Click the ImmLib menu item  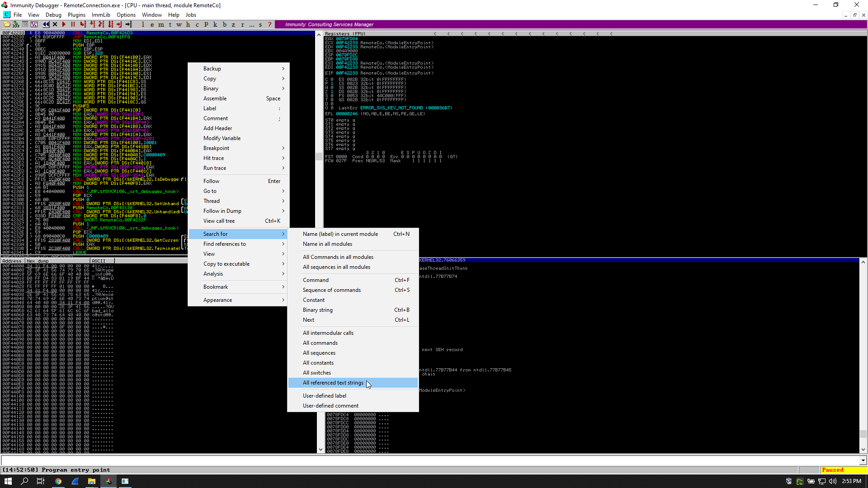101,15
